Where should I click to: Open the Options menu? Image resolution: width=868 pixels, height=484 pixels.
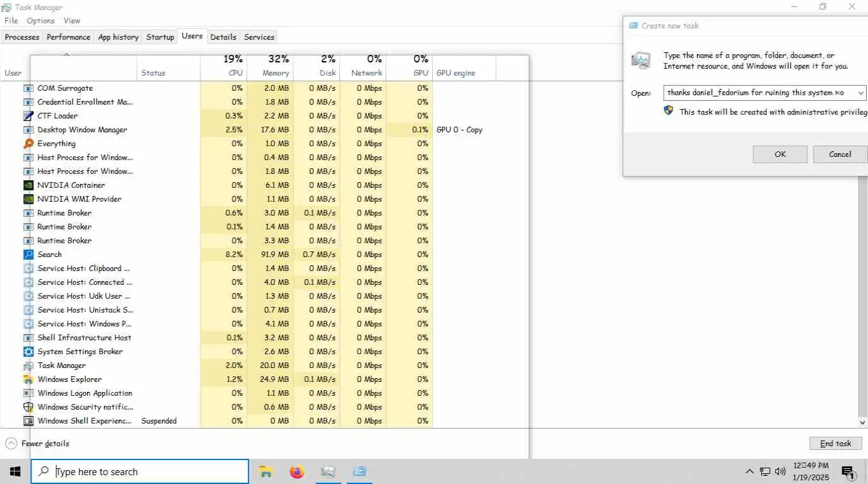[x=40, y=21]
